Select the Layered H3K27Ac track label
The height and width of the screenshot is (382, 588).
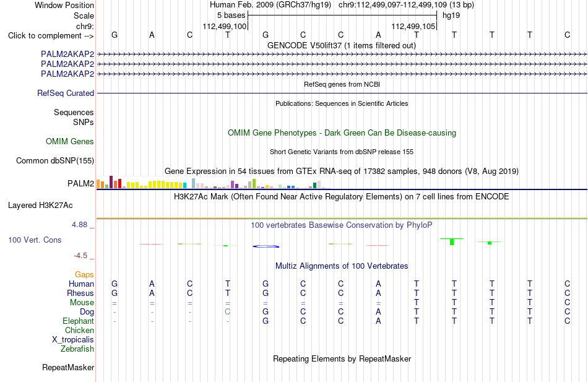(x=40, y=206)
